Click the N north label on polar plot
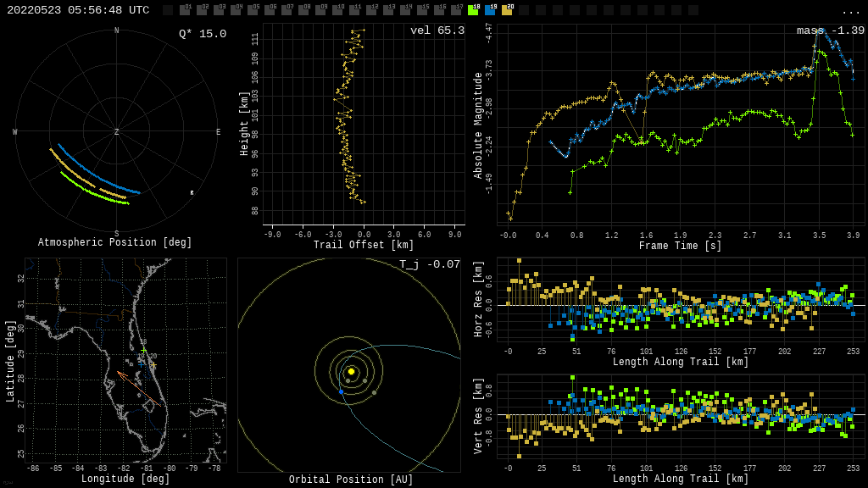The image size is (868, 488). [x=117, y=31]
